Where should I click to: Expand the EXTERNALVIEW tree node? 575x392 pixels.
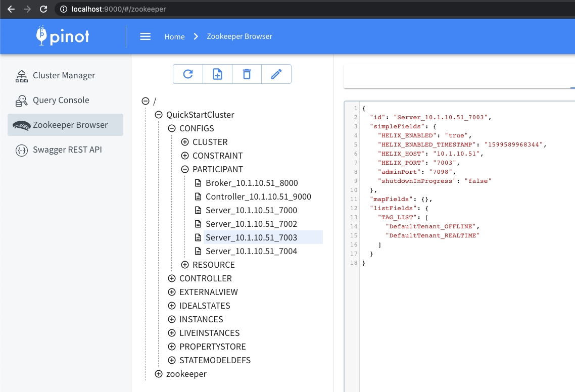tap(172, 292)
